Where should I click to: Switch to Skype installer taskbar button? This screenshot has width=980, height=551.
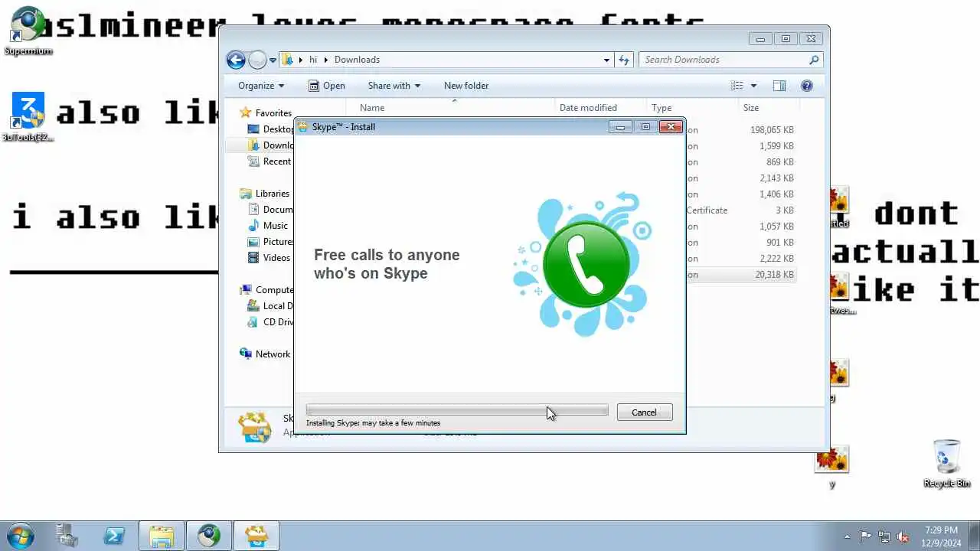[x=256, y=536]
